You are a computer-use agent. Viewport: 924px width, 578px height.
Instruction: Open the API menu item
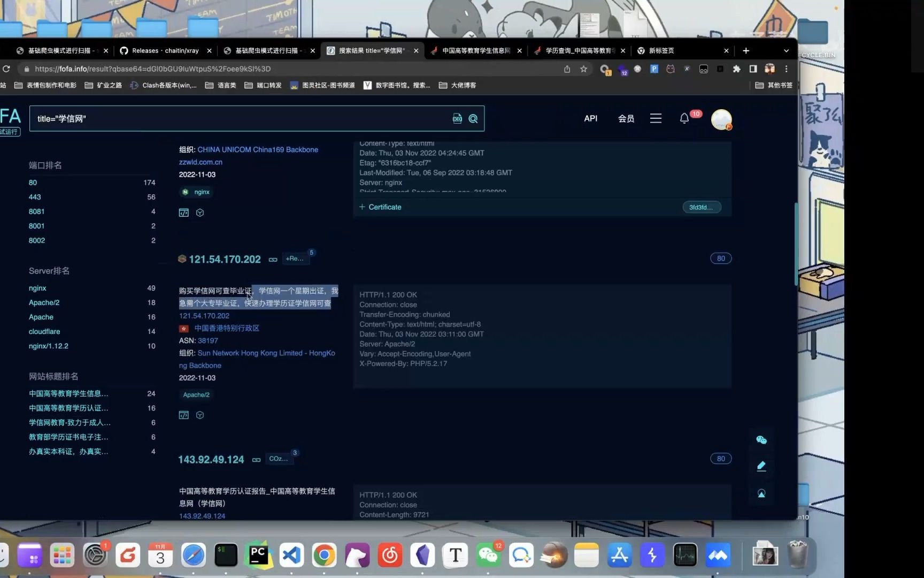click(591, 118)
